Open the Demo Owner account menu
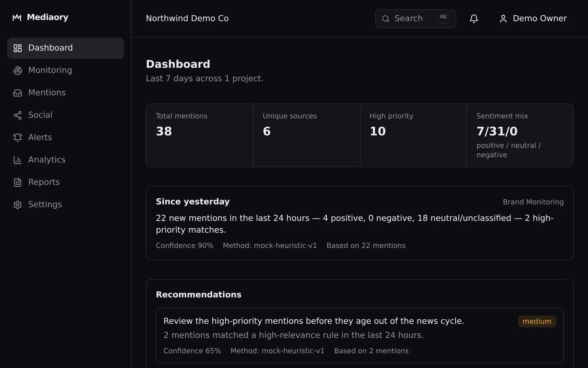588x368 pixels. (533, 19)
